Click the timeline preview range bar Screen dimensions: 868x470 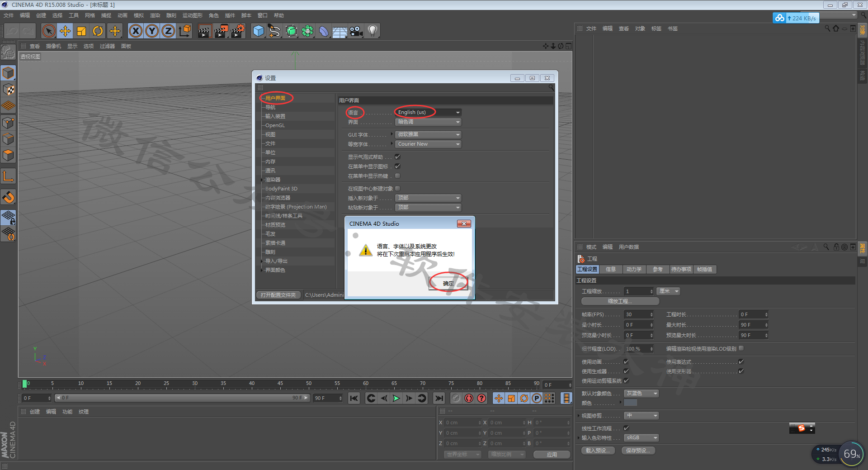182,398
